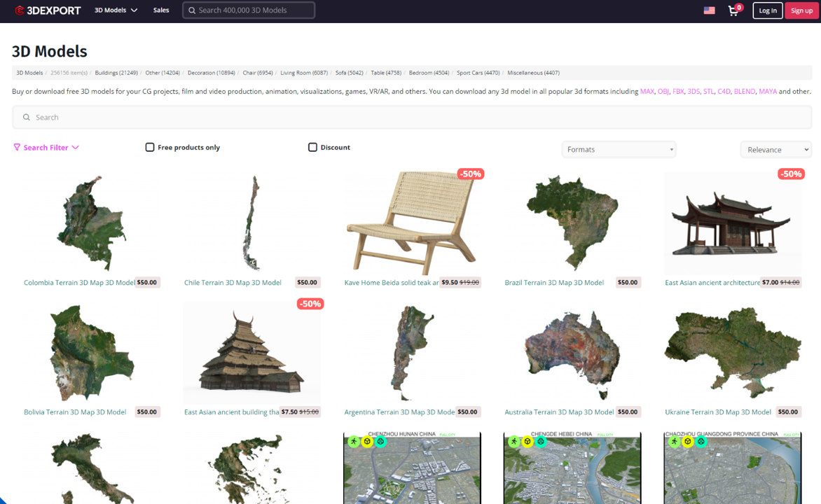This screenshot has width=821, height=504.
Task: Tick the Discount checkbox
Action: point(312,147)
